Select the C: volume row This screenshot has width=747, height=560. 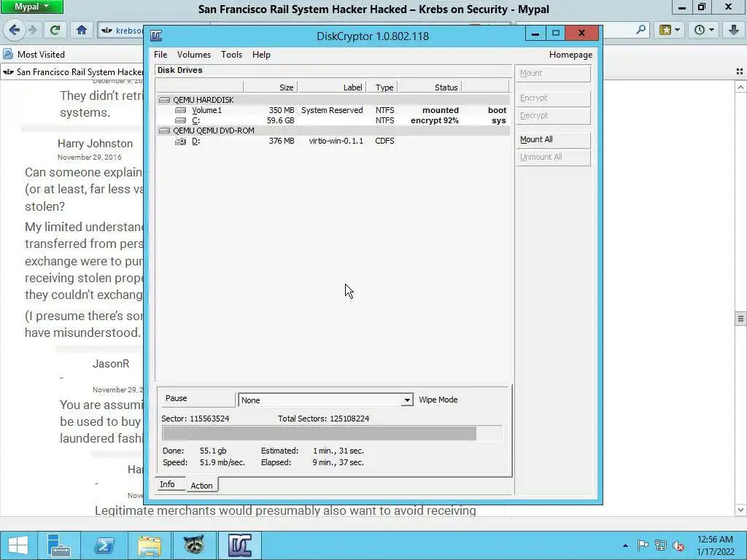pos(333,120)
